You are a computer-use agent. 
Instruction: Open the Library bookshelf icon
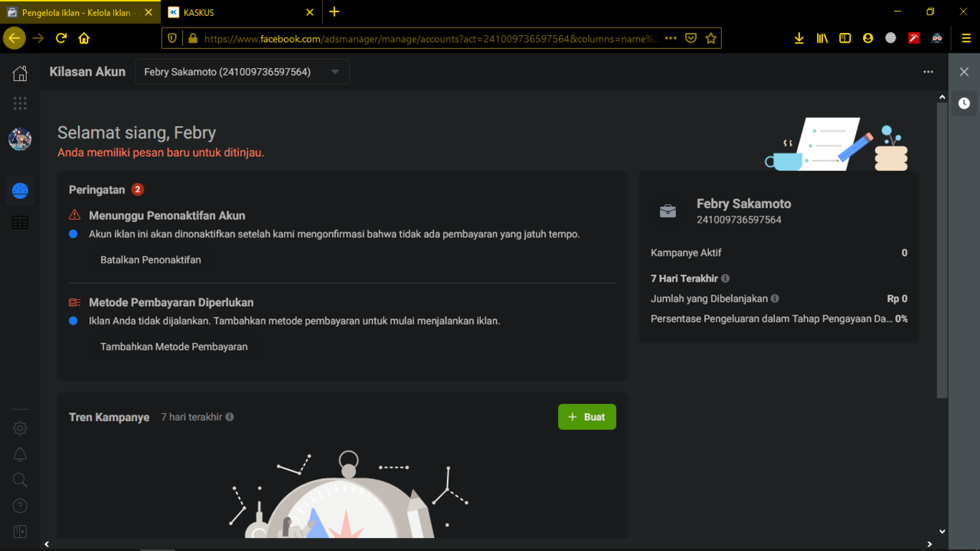(x=822, y=37)
